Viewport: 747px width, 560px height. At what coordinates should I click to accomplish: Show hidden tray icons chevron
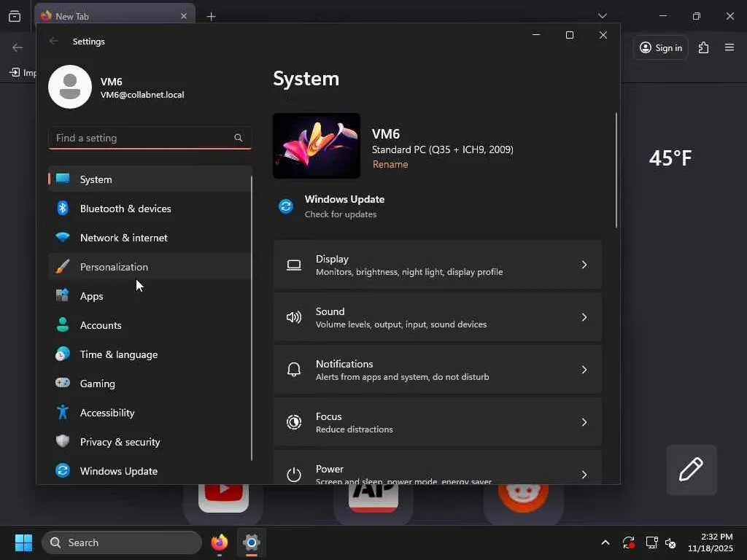click(x=605, y=542)
